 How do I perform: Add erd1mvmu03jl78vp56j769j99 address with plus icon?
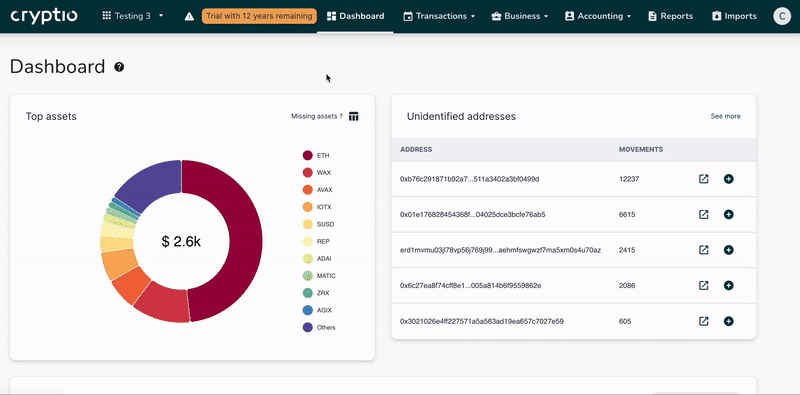[729, 250]
